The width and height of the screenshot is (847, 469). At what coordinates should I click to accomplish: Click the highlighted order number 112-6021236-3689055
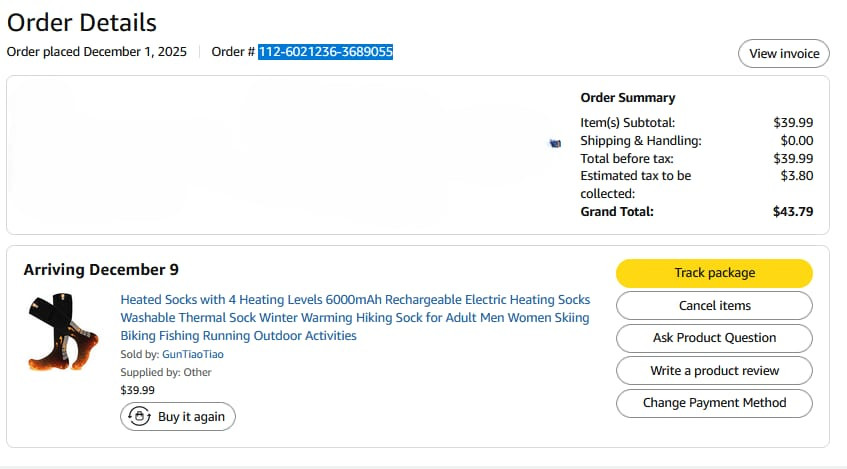(325, 52)
